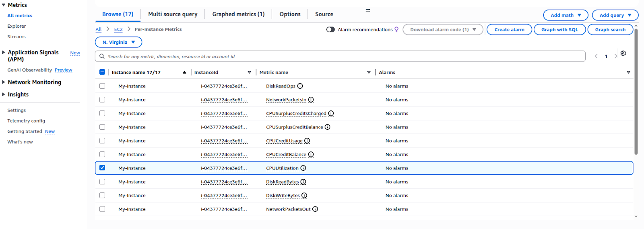Open info icon next to NetworkPacketsOut
Image resolution: width=644 pixels, height=229 pixels.
click(x=315, y=209)
